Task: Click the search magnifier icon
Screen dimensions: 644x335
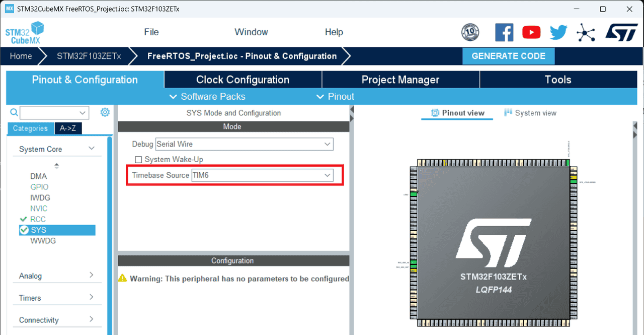Action: [14, 112]
